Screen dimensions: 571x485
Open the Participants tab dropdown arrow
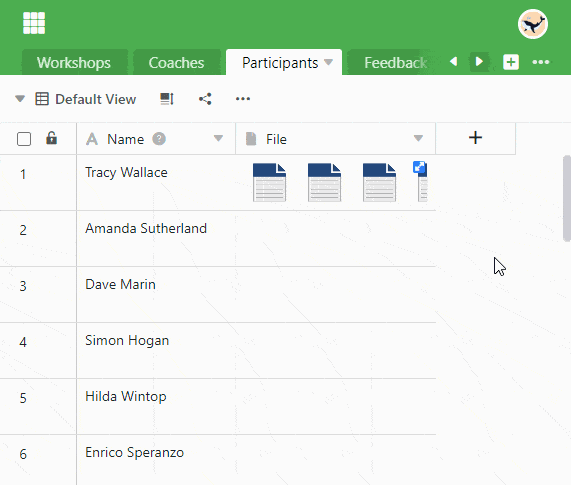coord(328,62)
